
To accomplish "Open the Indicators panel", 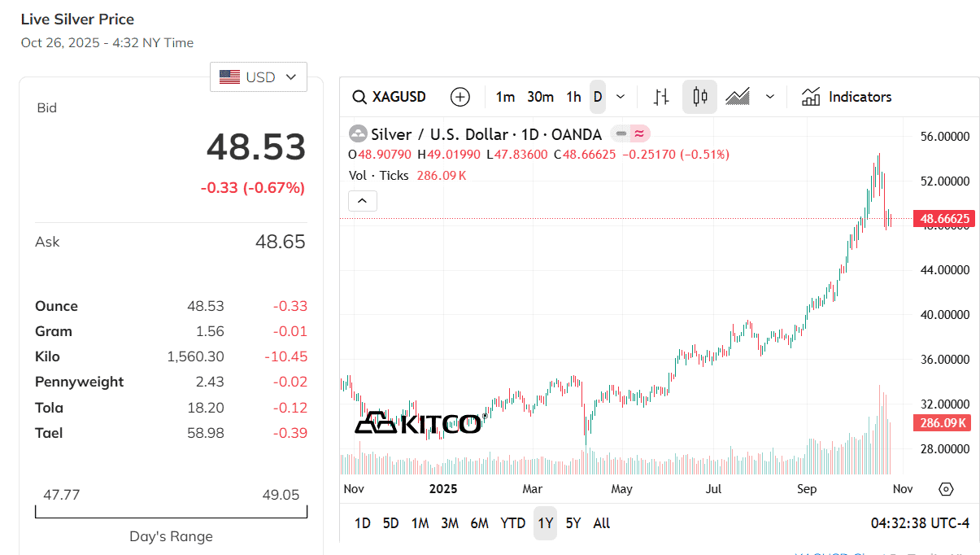I will (x=847, y=97).
